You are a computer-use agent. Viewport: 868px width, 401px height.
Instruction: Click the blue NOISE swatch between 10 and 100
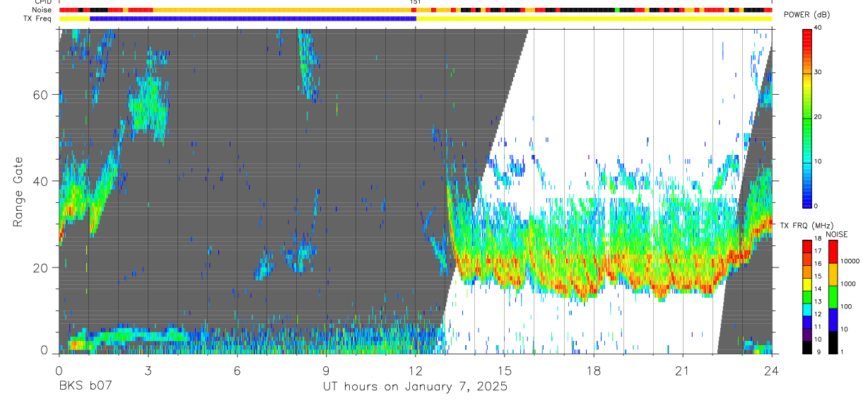833,319
